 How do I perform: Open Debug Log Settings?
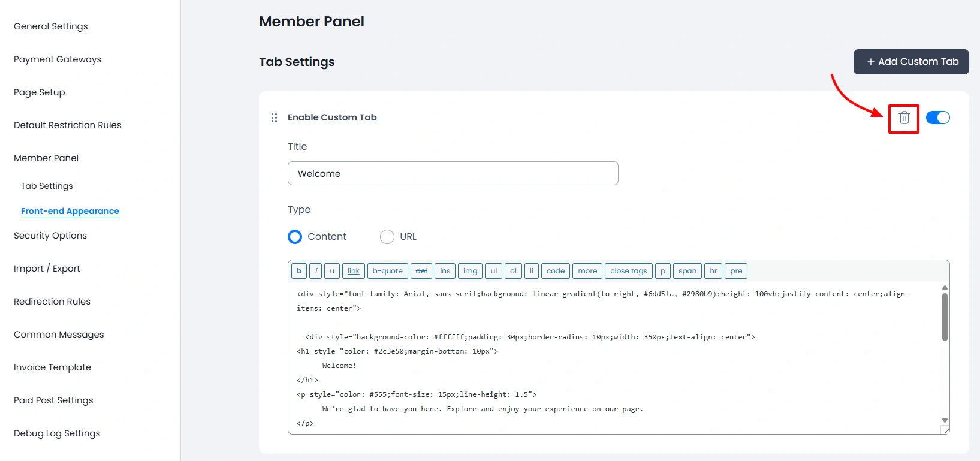coord(57,433)
